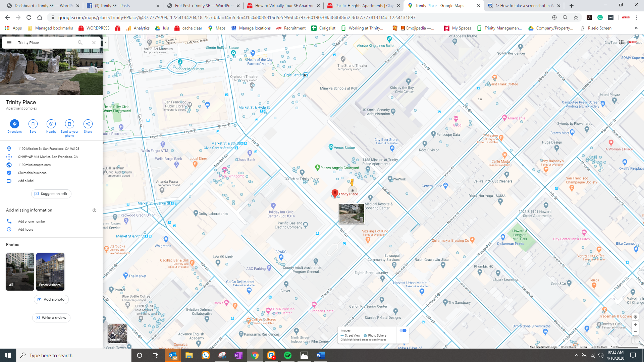Select Claim this business
The height and width of the screenshot is (362, 644).
tap(32, 173)
